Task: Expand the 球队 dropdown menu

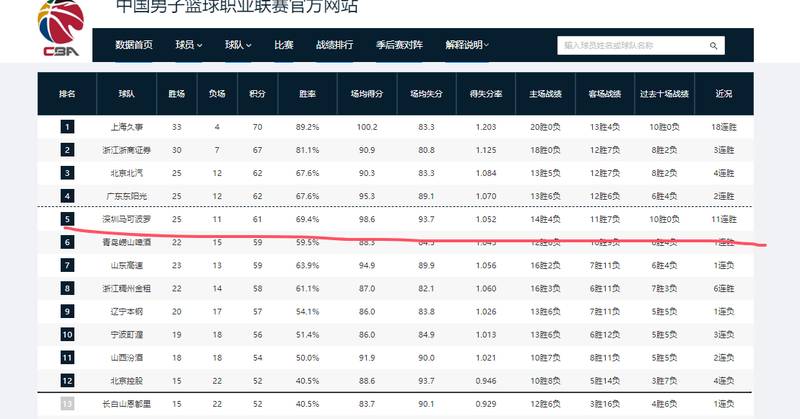Action: 238,45
